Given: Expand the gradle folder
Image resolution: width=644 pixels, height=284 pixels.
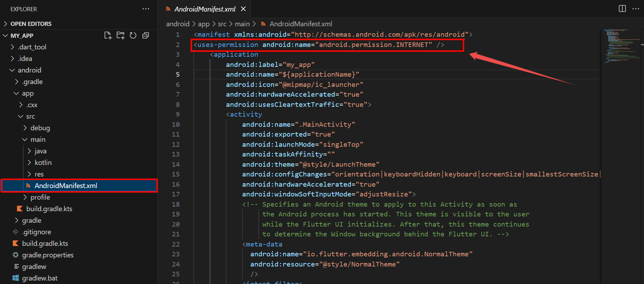Looking at the screenshot, I should coord(17,220).
